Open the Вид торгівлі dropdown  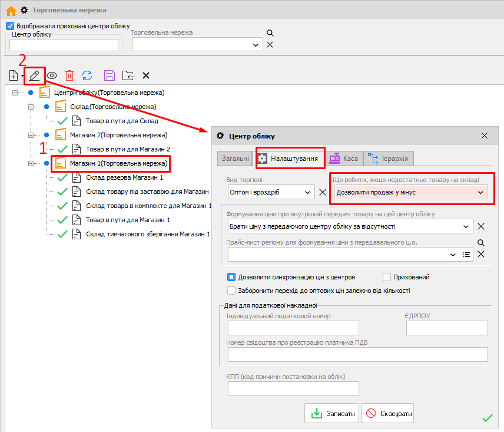(308, 192)
